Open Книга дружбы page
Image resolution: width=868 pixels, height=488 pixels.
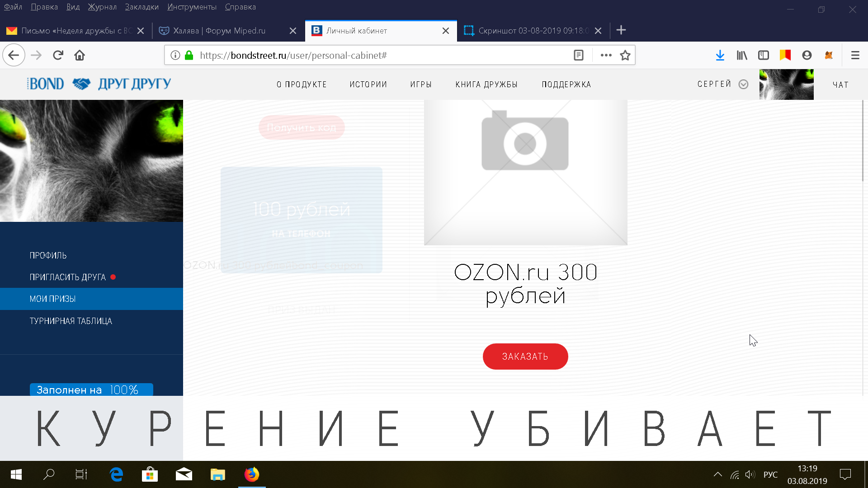click(486, 84)
